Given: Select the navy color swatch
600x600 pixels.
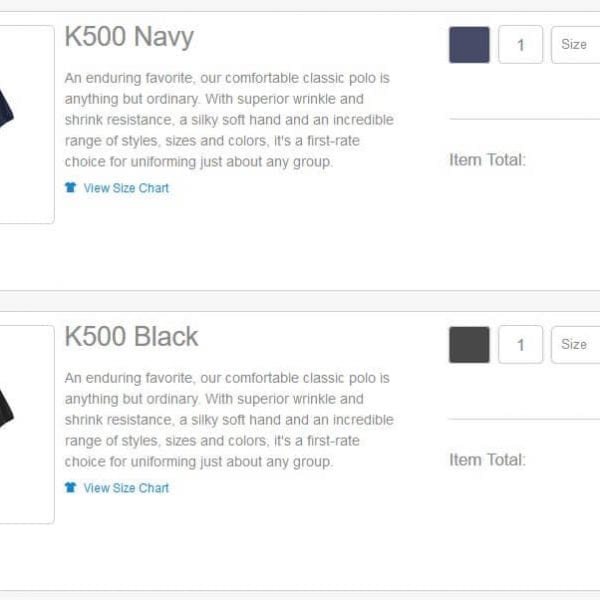Looking at the screenshot, I should coord(469,44).
